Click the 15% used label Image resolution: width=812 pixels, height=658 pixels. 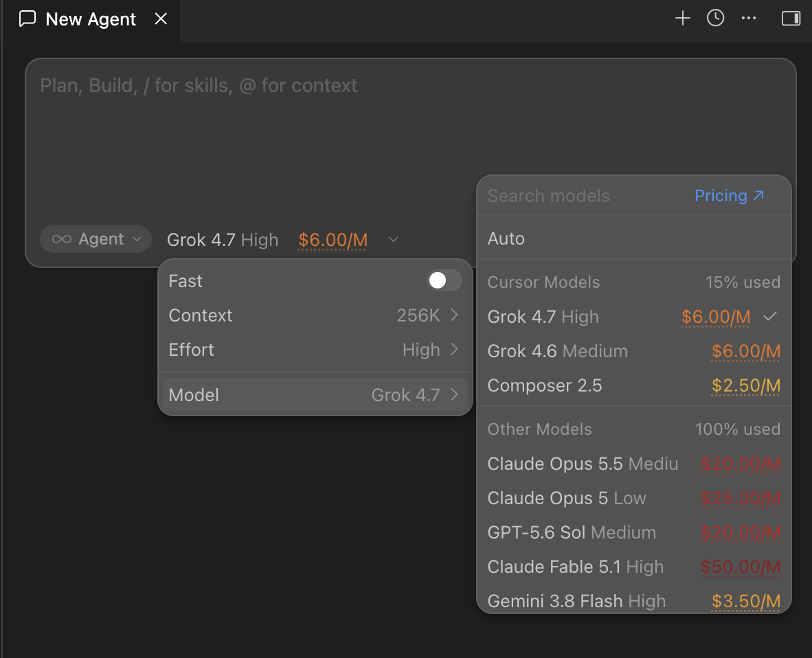point(743,282)
